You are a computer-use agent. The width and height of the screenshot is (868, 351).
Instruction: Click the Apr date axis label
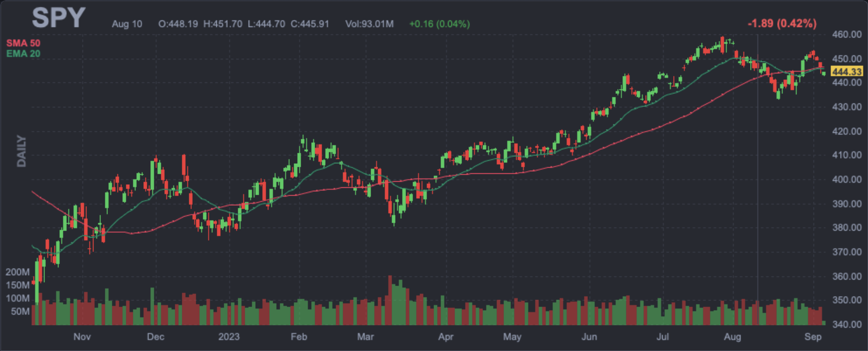tap(445, 337)
